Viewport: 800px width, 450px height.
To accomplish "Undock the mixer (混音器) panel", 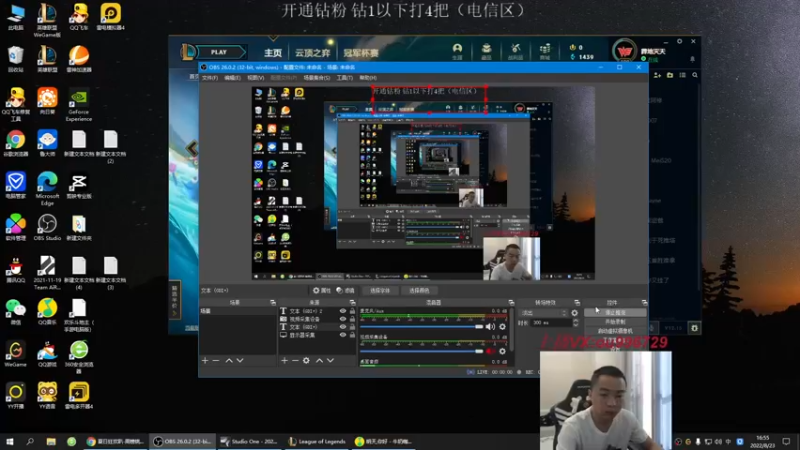I will 511,303.
